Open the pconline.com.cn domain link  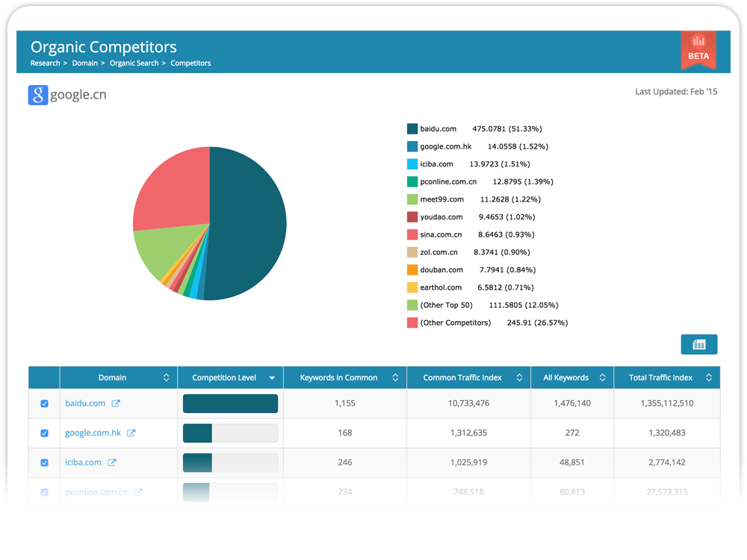[96, 493]
